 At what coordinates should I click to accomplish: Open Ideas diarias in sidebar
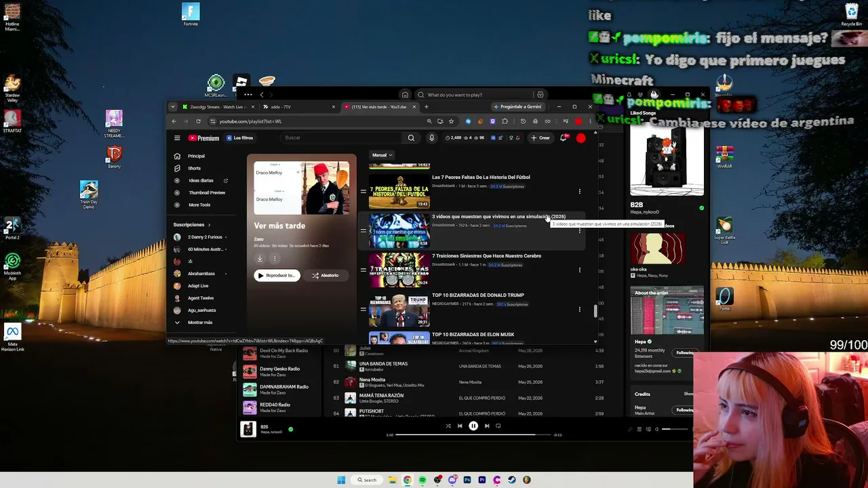(x=201, y=180)
